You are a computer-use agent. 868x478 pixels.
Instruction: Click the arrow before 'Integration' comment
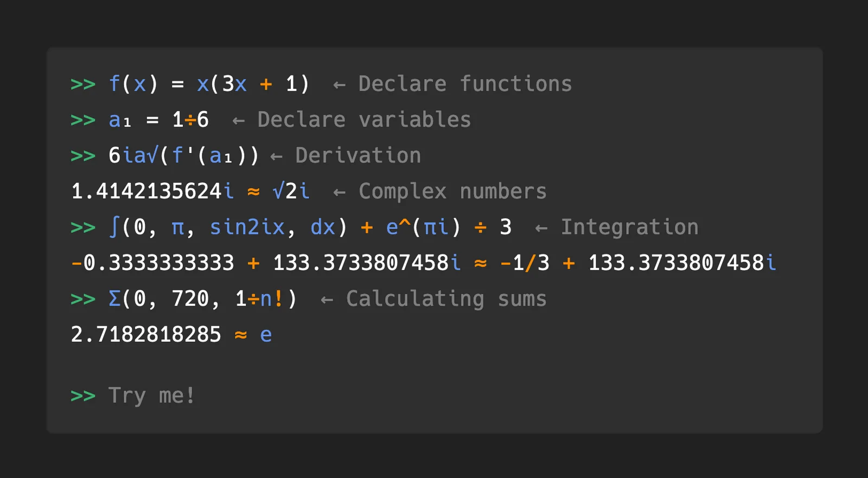pyautogui.click(x=541, y=228)
